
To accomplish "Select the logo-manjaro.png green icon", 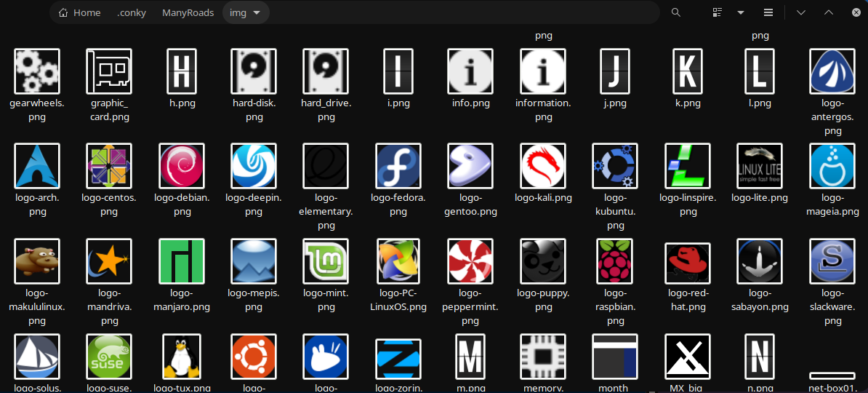I will (182, 261).
